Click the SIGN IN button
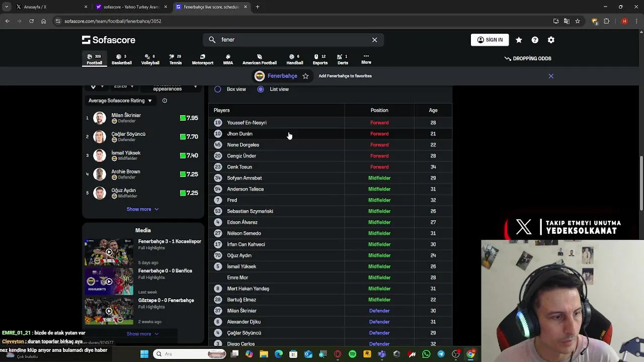 490,40
